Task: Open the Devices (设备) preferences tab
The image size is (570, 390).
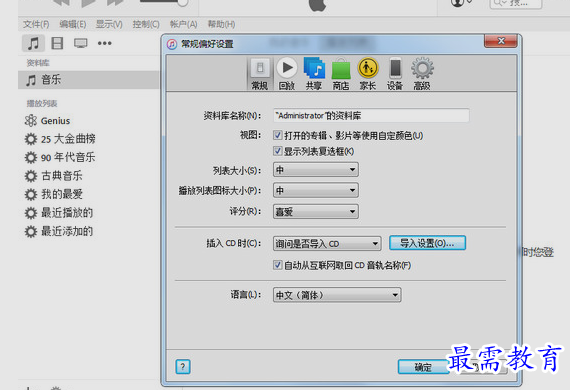Action: click(395, 74)
